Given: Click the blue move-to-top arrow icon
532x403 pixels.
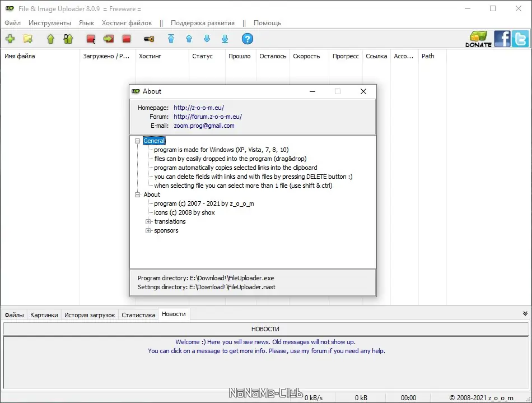Looking at the screenshot, I should click(x=172, y=39).
